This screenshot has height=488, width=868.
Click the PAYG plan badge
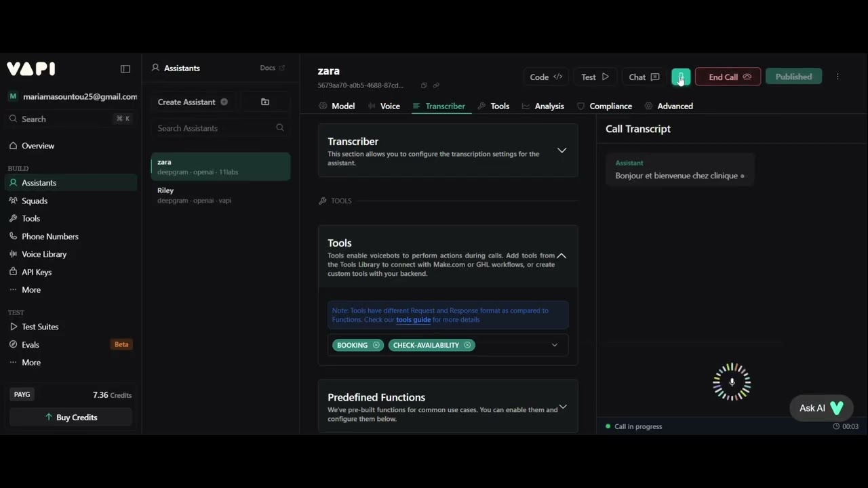pos(22,394)
